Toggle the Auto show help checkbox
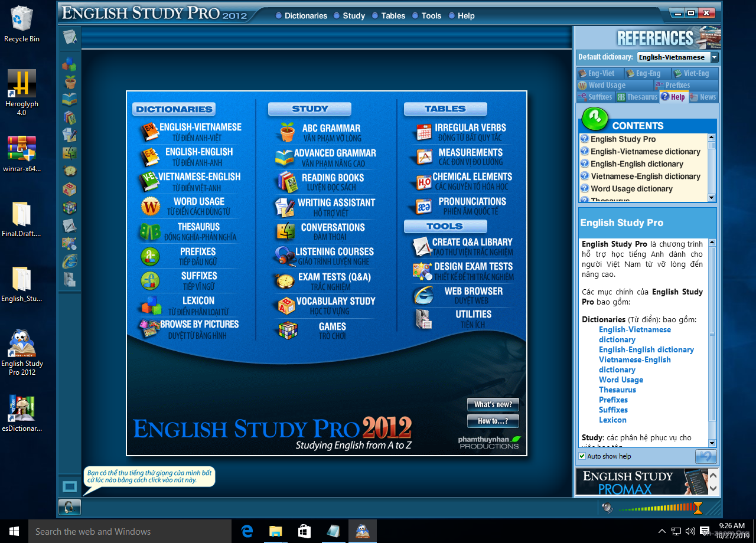Screen dimensions: 756x543 [x=582, y=456]
